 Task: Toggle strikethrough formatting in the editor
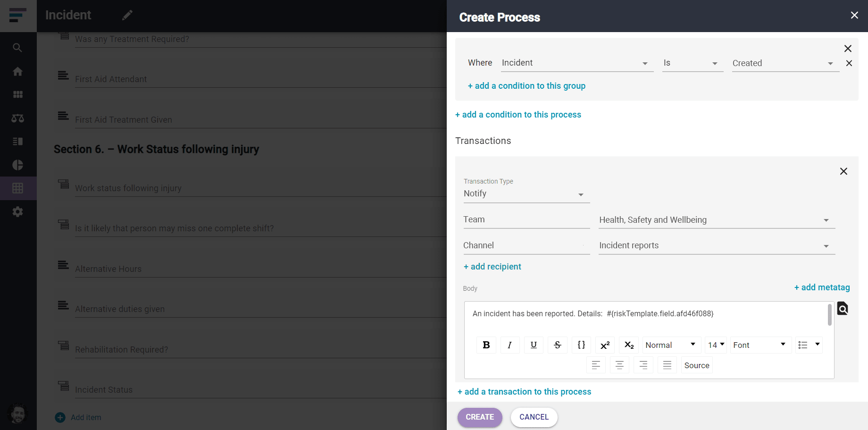[558, 345]
